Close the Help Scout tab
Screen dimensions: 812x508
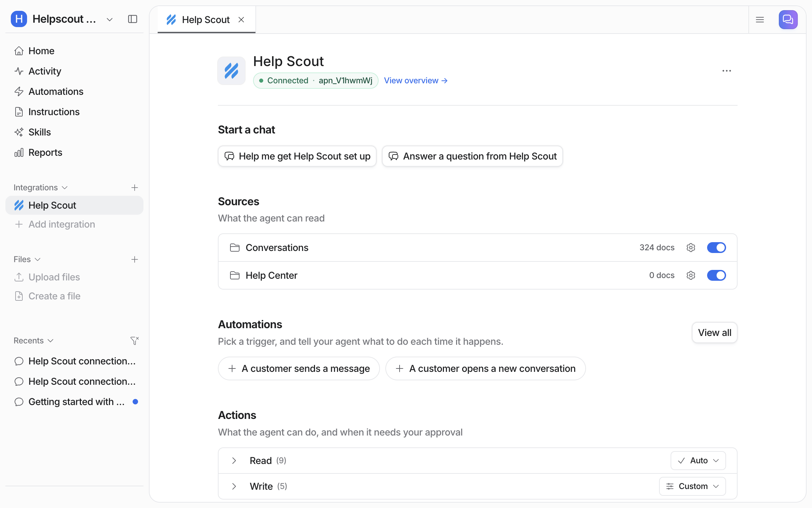click(241, 20)
